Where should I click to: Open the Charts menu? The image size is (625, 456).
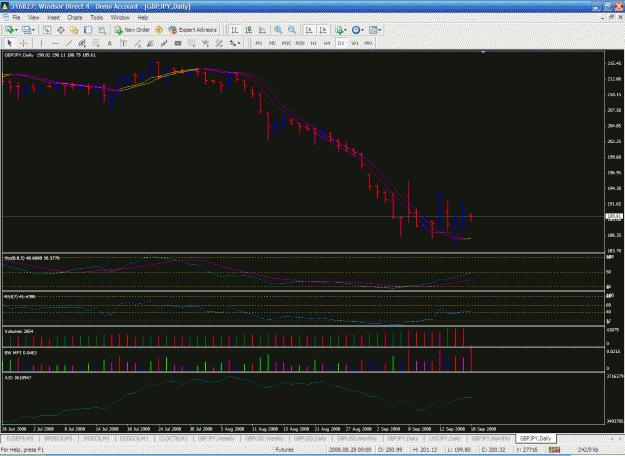click(75, 18)
